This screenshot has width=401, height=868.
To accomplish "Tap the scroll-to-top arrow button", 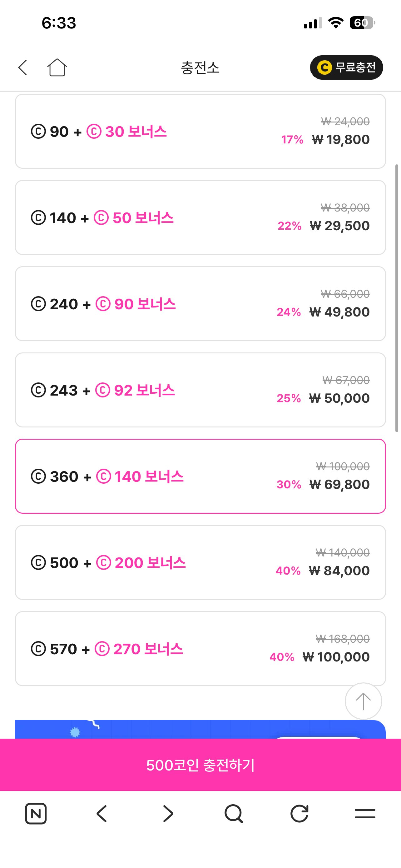I will (363, 701).
